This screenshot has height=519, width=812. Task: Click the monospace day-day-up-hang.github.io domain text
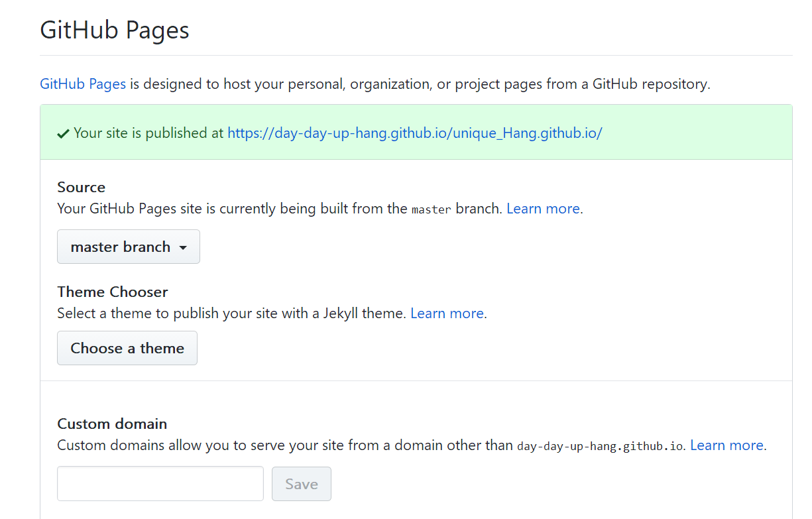pos(599,446)
